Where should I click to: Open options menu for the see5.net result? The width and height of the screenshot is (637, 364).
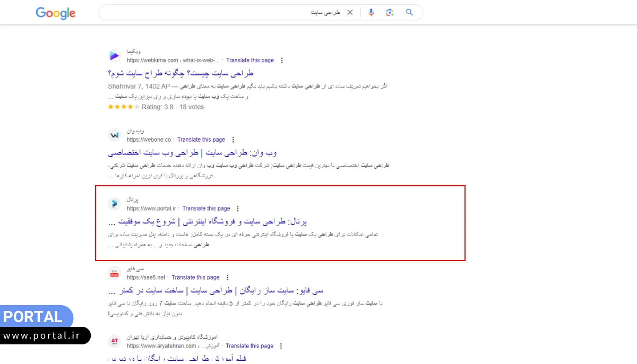pyautogui.click(x=227, y=277)
